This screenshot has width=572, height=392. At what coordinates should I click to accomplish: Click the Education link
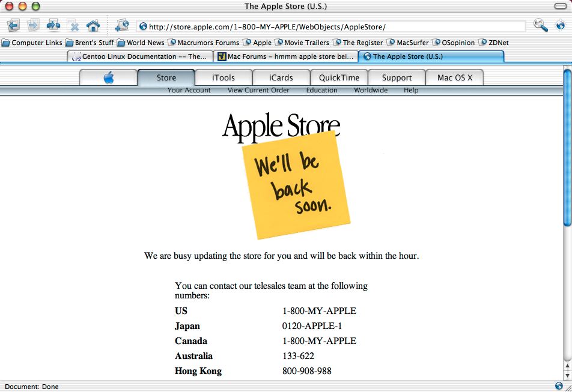click(322, 90)
